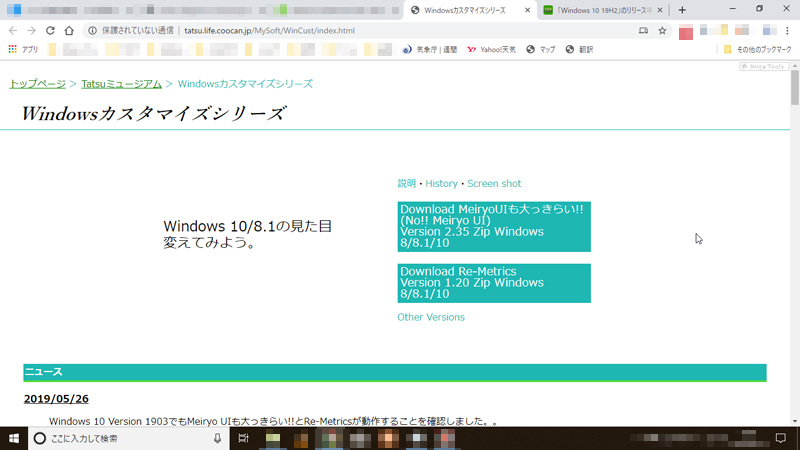Click the ニュース section header
Image resolution: width=800 pixels, height=450 pixels.
point(395,372)
